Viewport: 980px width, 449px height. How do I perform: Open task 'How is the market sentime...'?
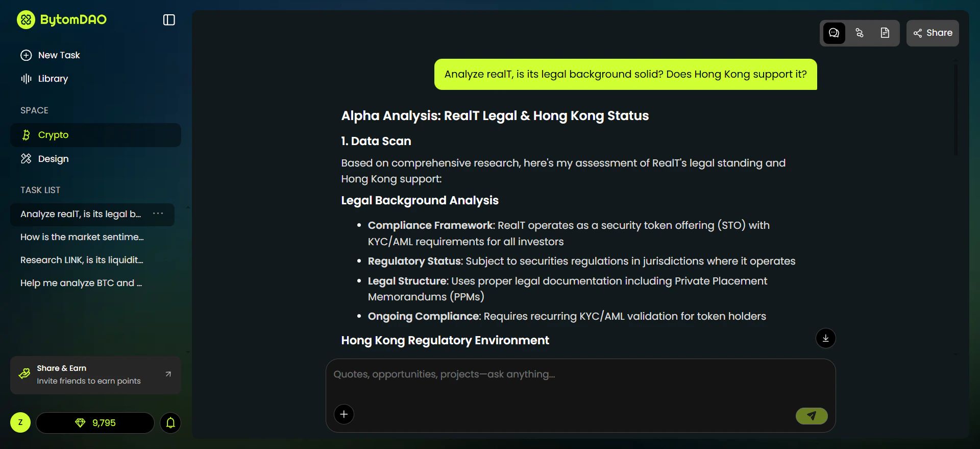click(x=82, y=237)
